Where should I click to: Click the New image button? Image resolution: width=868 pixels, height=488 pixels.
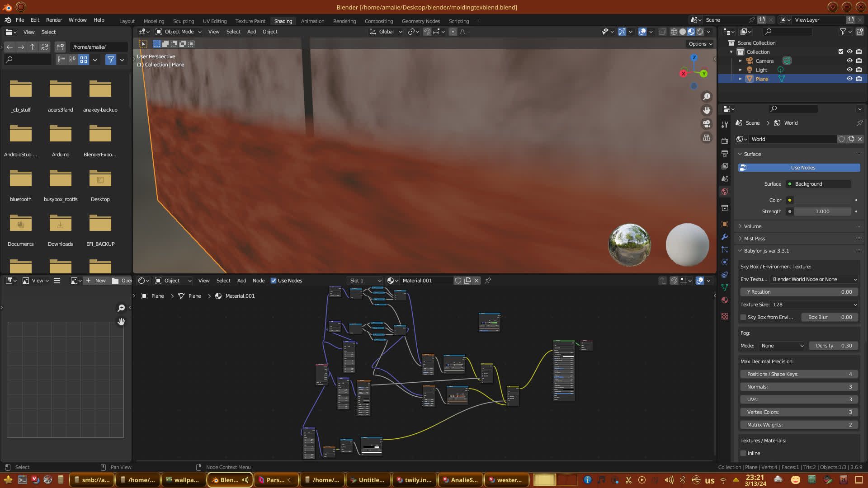(x=96, y=281)
